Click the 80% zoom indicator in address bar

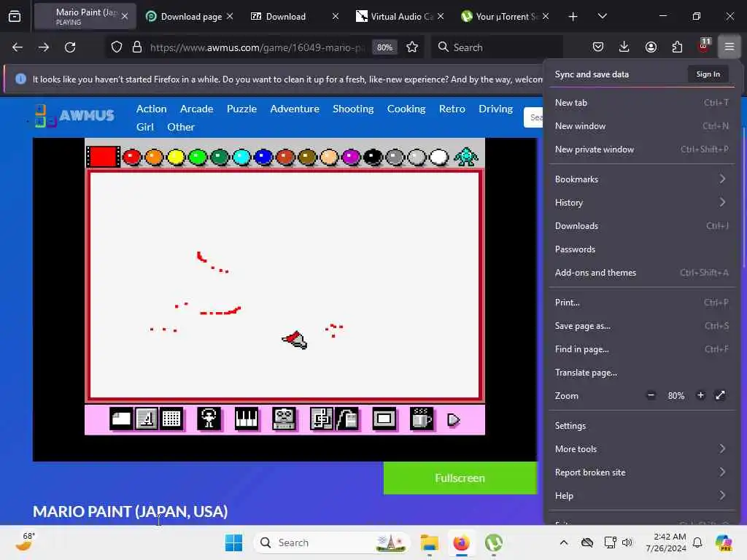[x=384, y=47]
